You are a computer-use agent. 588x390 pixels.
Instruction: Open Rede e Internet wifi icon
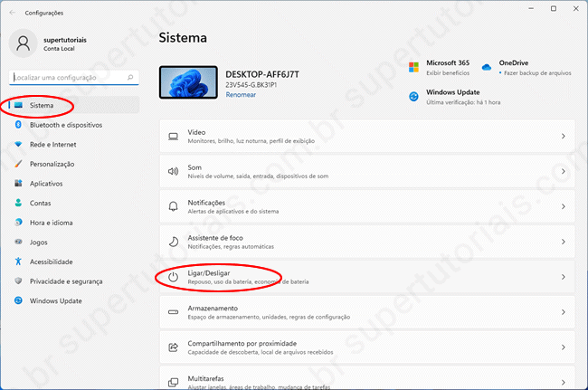[17, 145]
